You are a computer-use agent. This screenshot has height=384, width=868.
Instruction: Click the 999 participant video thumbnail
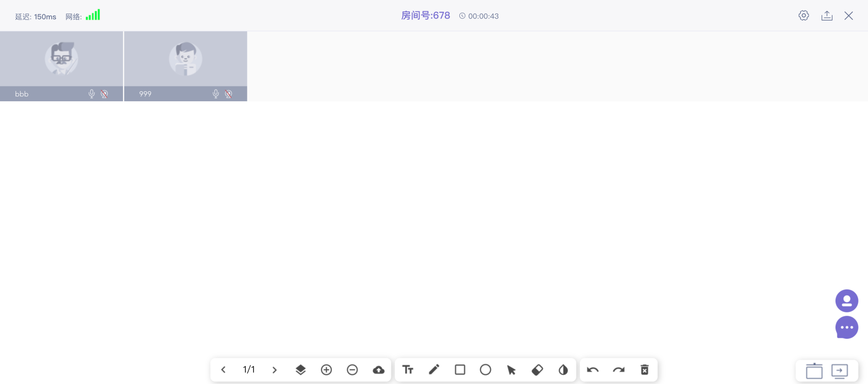click(185, 59)
